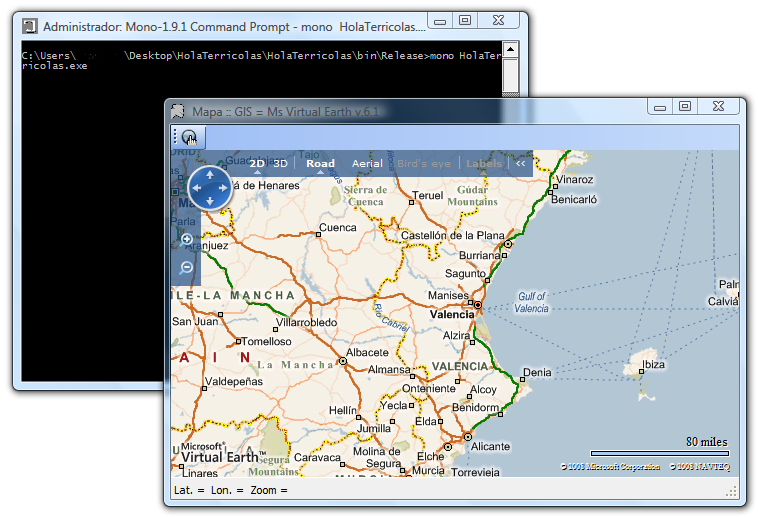This screenshot has height=517, width=758.
Task: Click Valdepeñas label on map
Action: coord(234,382)
